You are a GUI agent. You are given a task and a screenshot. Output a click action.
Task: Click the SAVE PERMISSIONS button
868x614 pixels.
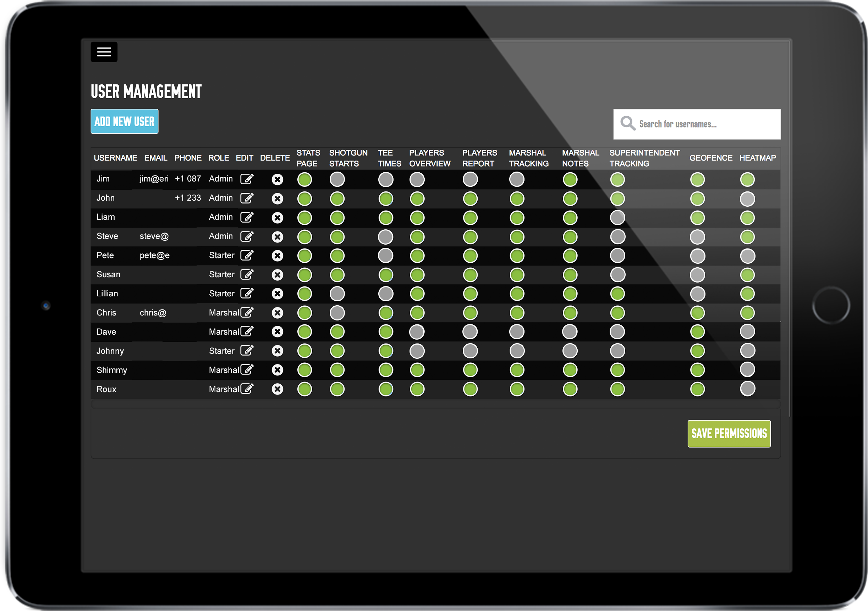(x=729, y=434)
